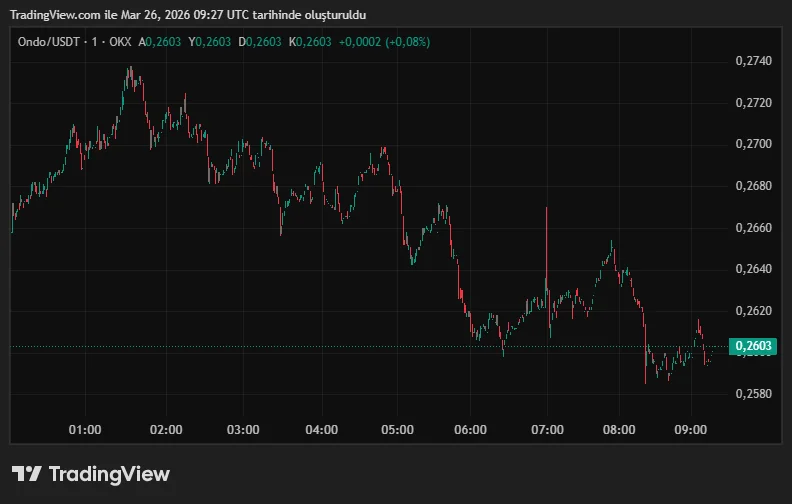This screenshot has width=792, height=504.
Task: Click the 0,2740 price axis label
Action: point(752,62)
